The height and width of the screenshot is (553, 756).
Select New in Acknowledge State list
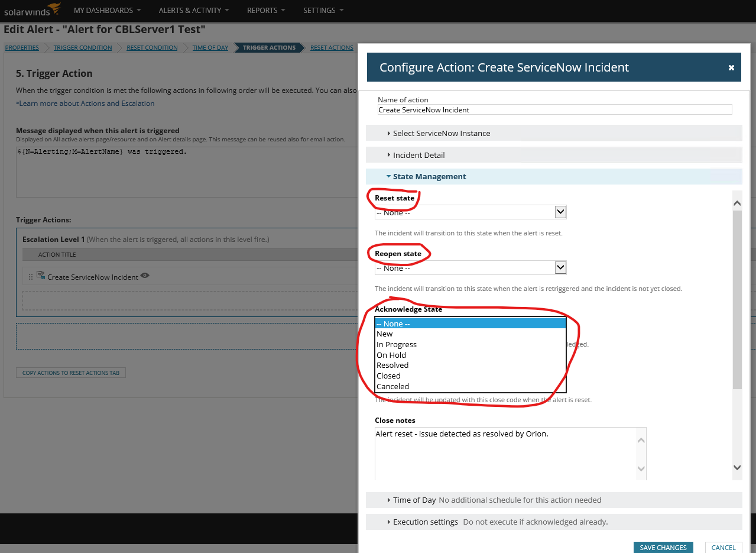(x=471, y=334)
